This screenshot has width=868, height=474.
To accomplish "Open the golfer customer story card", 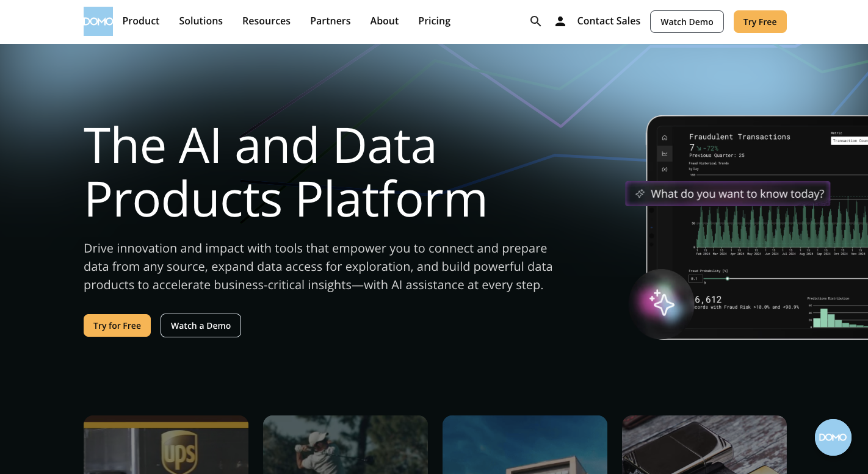I will [345, 445].
